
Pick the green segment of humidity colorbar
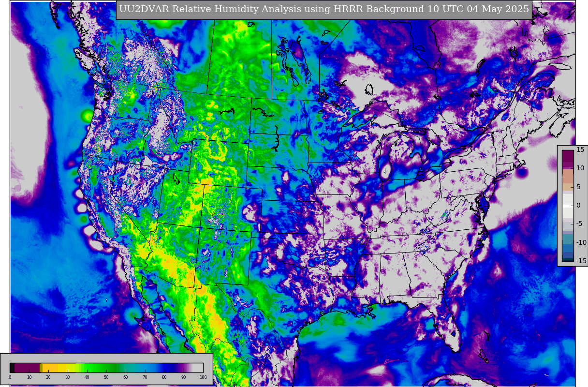[102, 368]
